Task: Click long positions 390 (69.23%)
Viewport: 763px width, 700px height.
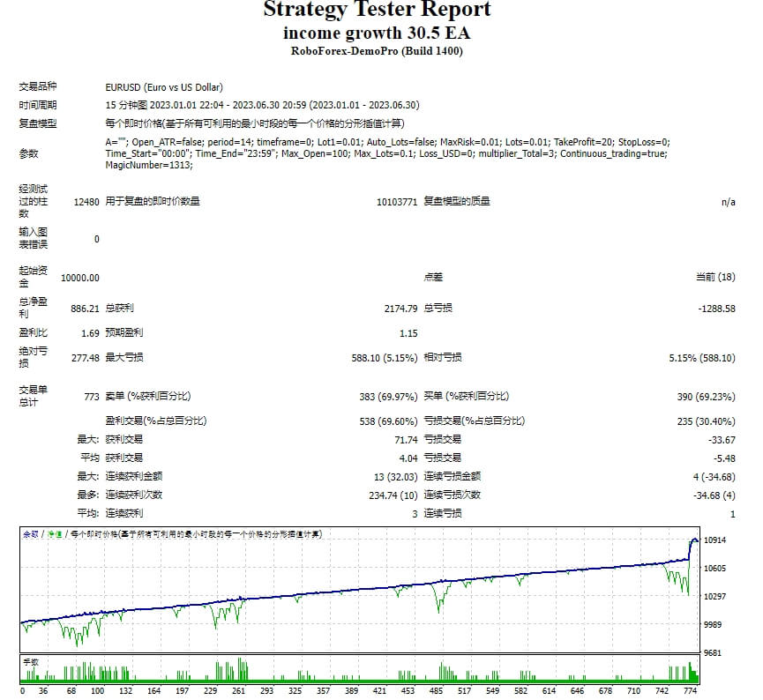Action: [x=706, y=397]
